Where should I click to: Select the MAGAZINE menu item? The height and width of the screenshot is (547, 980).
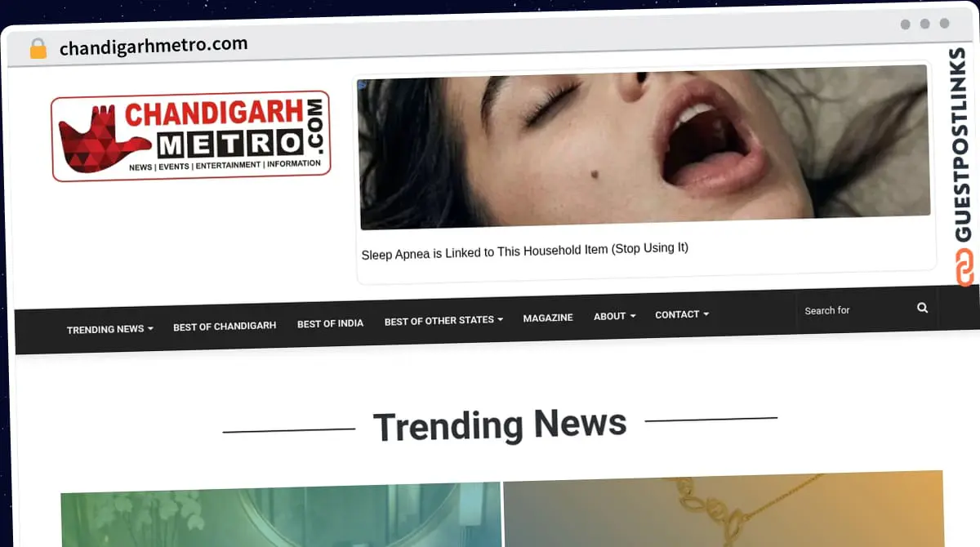(x=548, y=318)
